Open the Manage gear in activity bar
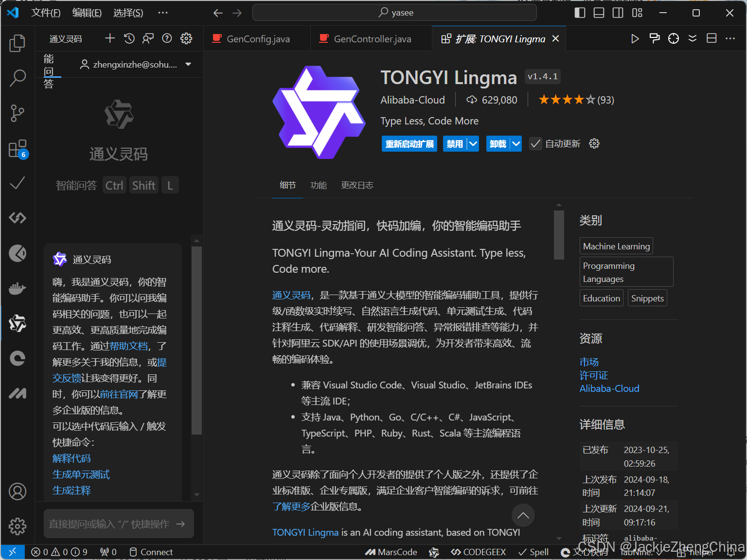This screenshot has width=747, height=560. point(18,526)
